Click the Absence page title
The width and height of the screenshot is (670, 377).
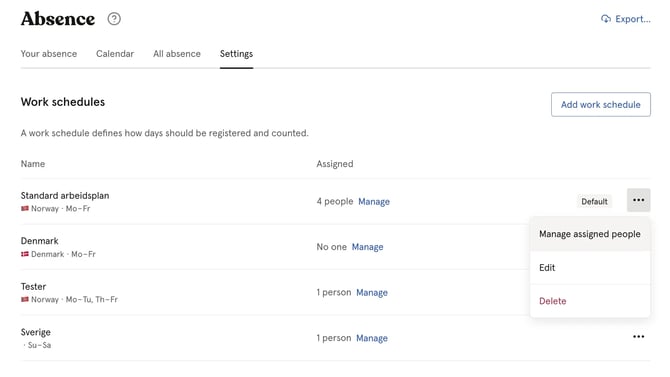click(58, 19)
